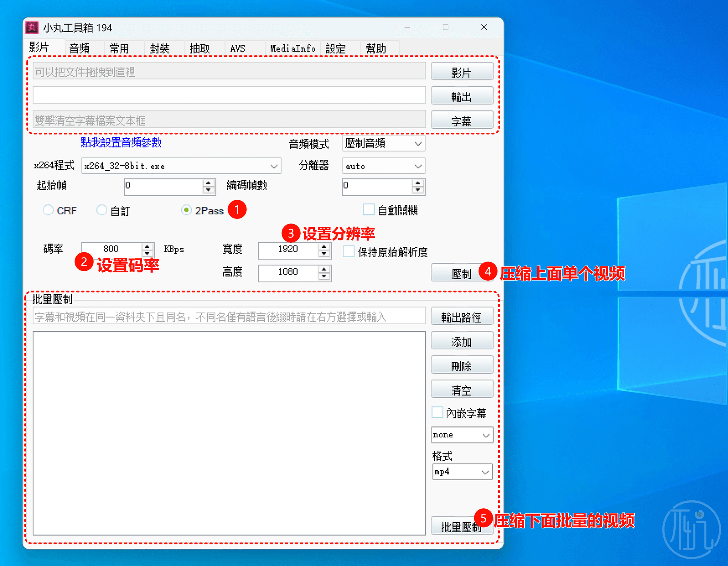The width and height of the screenshot is (728, 566).
Task: Click the 輸出 output path text field
Action: tap(229, 95)
